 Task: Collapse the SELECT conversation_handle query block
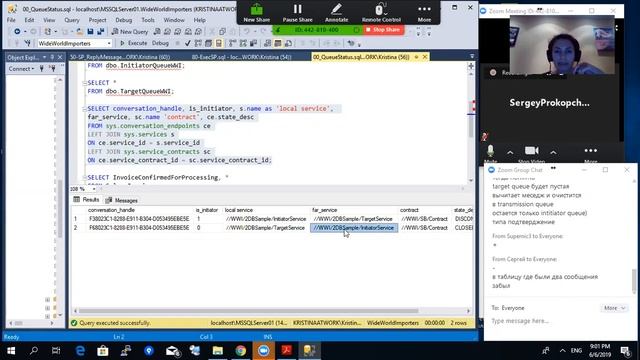[84, 109]
